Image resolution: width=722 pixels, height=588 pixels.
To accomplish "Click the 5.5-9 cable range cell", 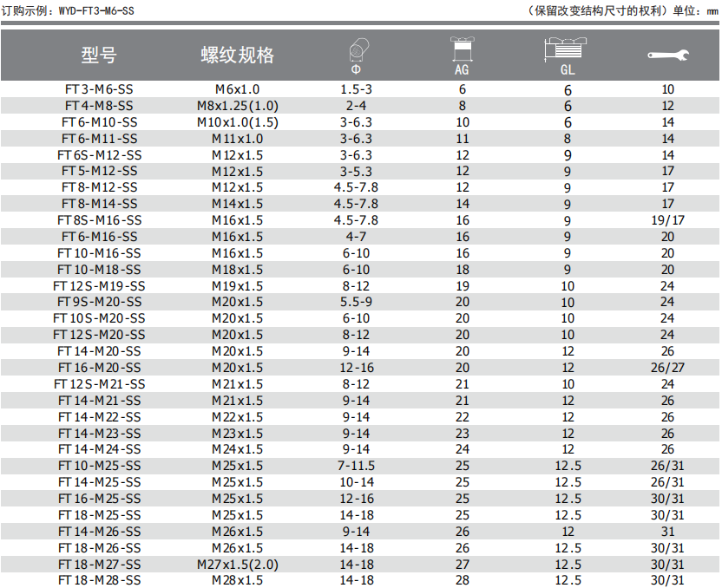I will (356, 302).
